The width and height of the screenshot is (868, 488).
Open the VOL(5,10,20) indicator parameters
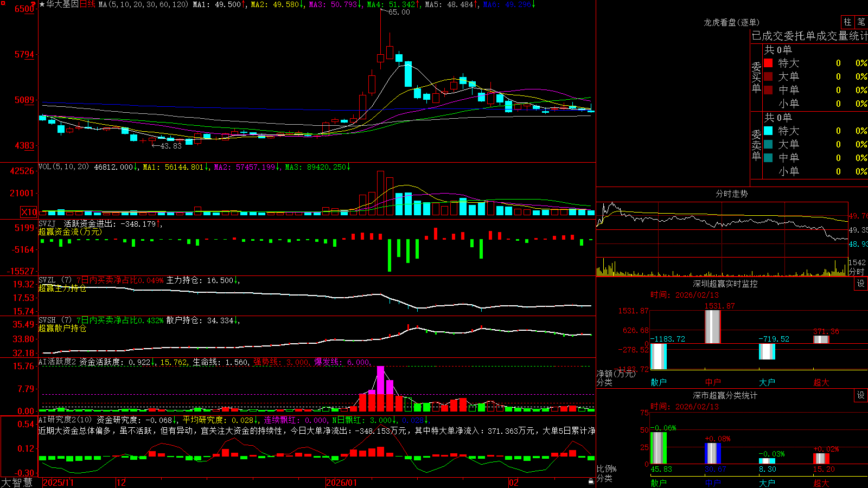(63, 167)
